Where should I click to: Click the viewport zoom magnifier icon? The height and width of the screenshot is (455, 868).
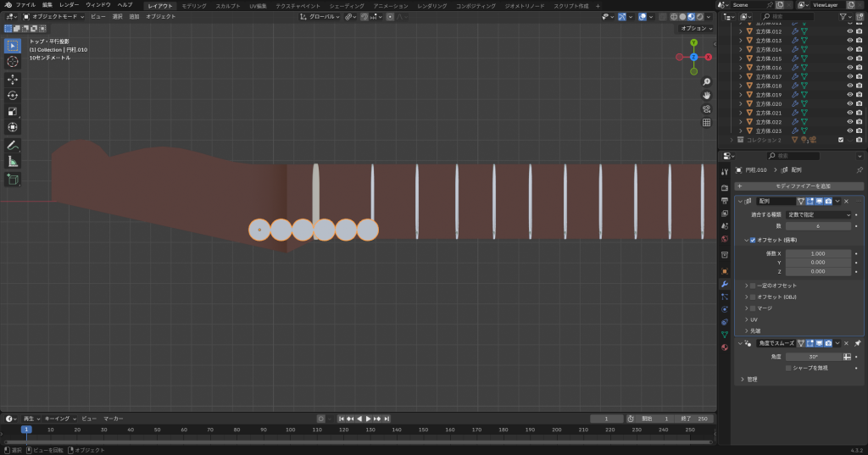[706, 82]
